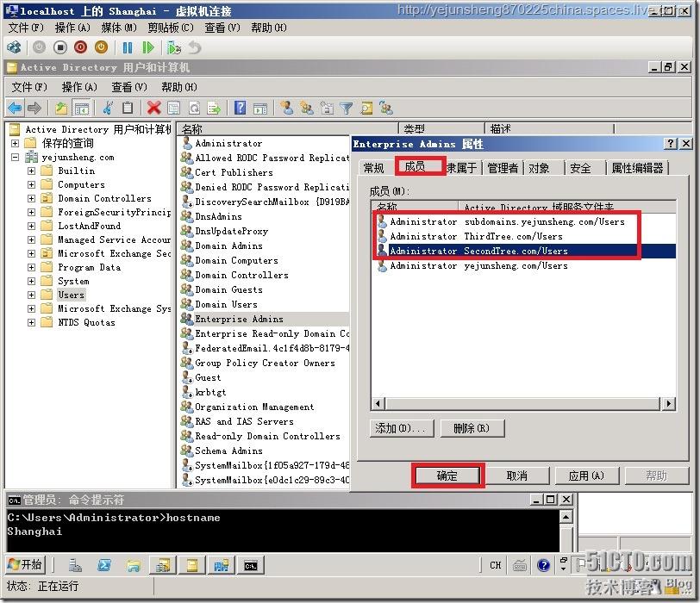Expand the System container
700x603 pixels.
31,282
